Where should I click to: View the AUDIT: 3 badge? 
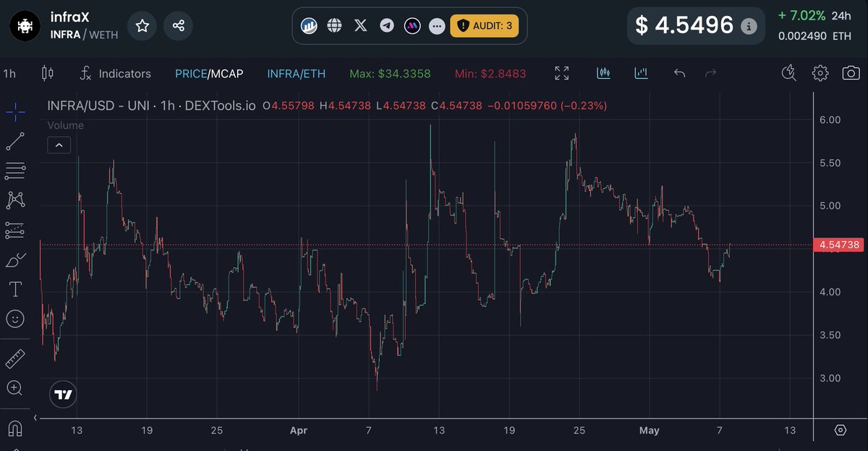click(x=485, y=26)
